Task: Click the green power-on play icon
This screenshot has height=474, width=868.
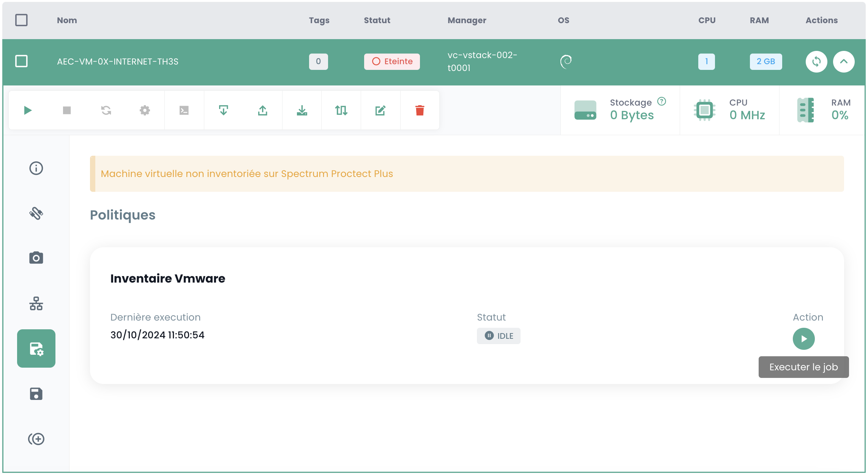Action: point(28,111)
